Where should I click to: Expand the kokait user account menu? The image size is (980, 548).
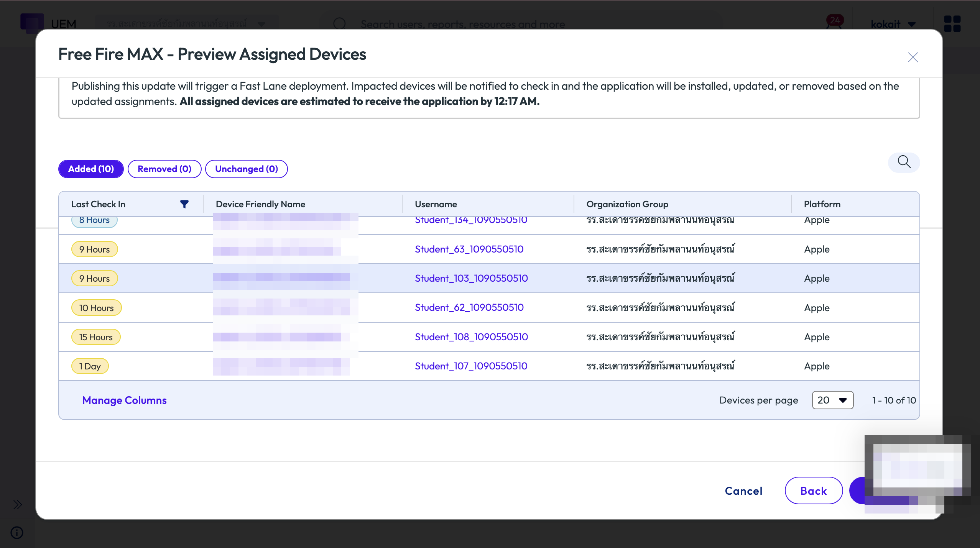pos(893,24)
